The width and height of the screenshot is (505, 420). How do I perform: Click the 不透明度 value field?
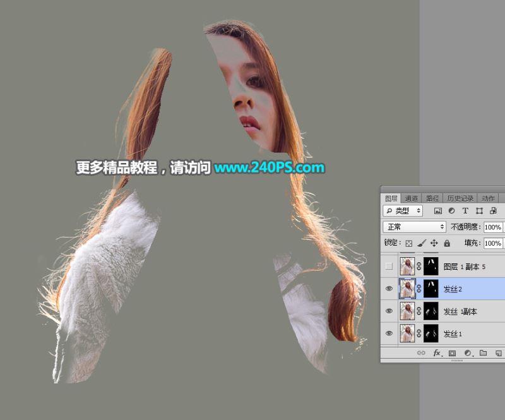(x=493, y=227)
